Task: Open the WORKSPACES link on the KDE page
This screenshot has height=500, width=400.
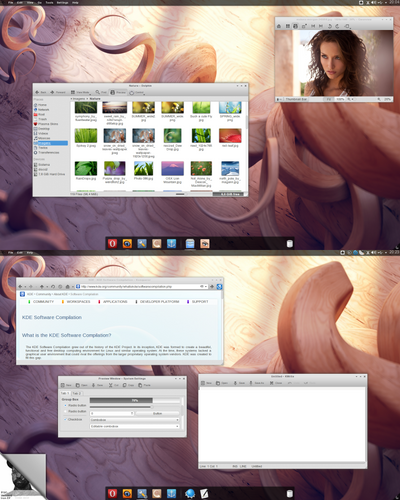Action: (78, 302)
